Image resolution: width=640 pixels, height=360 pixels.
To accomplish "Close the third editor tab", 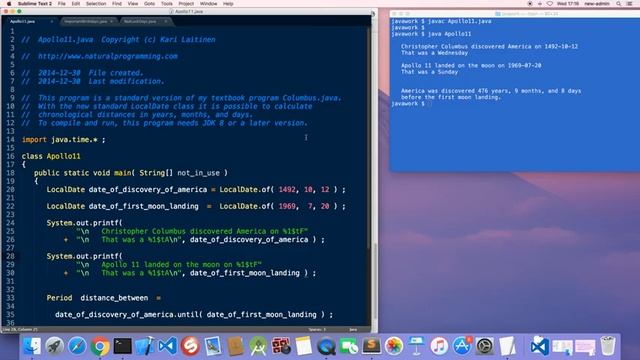I will [166, 21].
